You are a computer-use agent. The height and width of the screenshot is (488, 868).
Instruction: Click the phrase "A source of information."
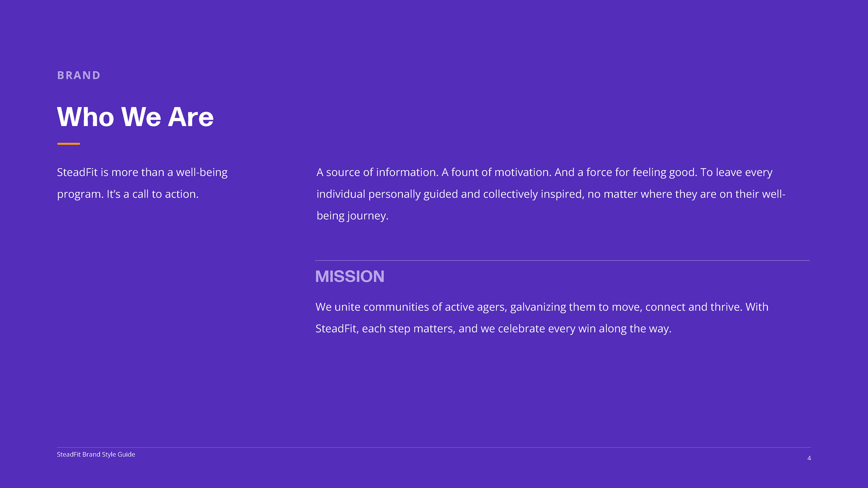pos(377,172)
